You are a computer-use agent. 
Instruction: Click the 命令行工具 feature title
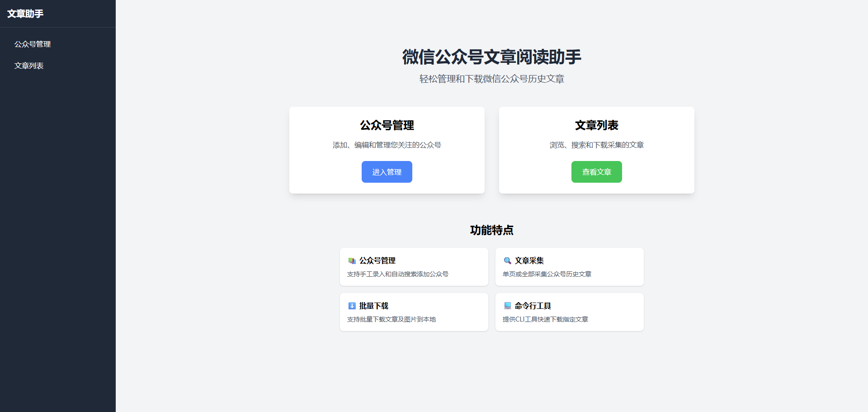point(533,306)
